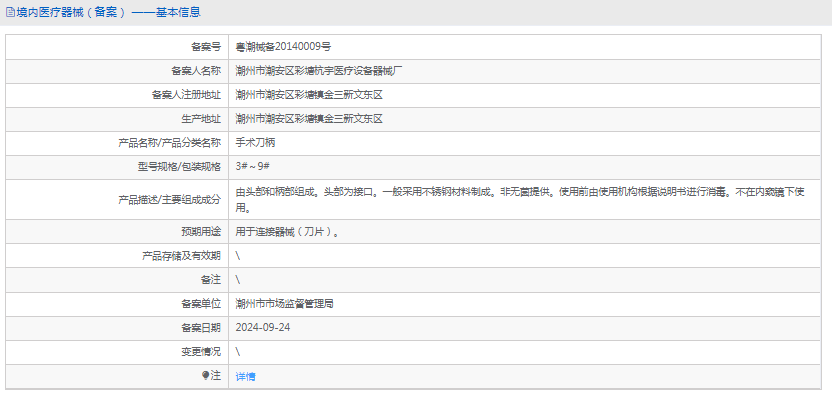
Task: Select the filing number 粤潮械备20140009号
Action: point(283,47)
